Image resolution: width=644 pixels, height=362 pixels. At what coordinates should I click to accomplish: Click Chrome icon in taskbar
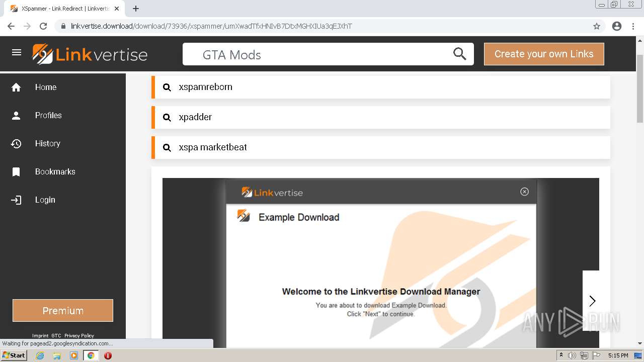click(x=91, y=355)
